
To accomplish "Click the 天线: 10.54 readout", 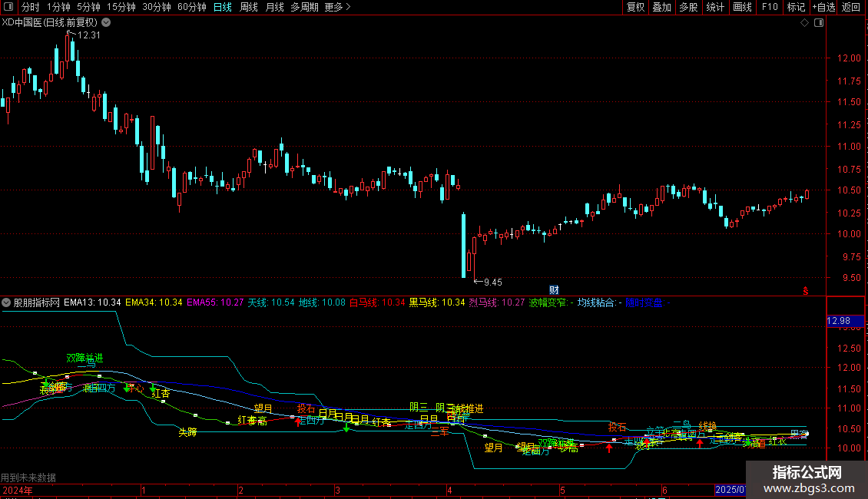I will (x=270, y=302).
